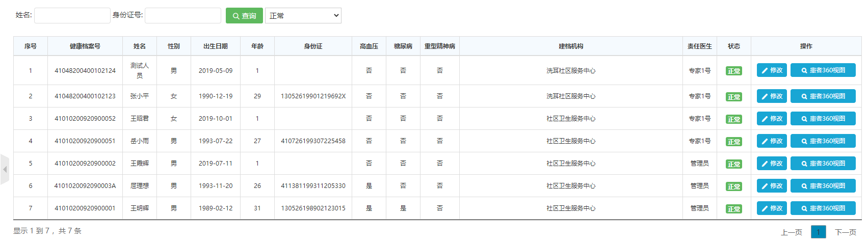Click 正常 status badge for 张小平

(733, 97)
